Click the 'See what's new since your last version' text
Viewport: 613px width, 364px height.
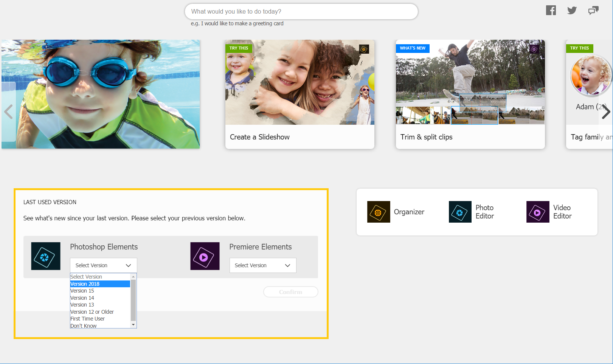(134, 218)
